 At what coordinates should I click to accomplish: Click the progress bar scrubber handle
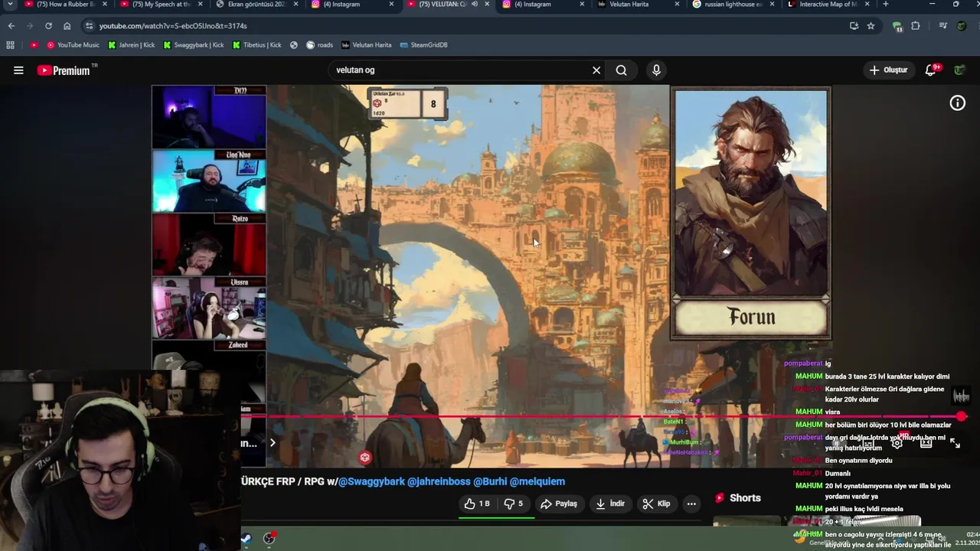click(962, 417)
